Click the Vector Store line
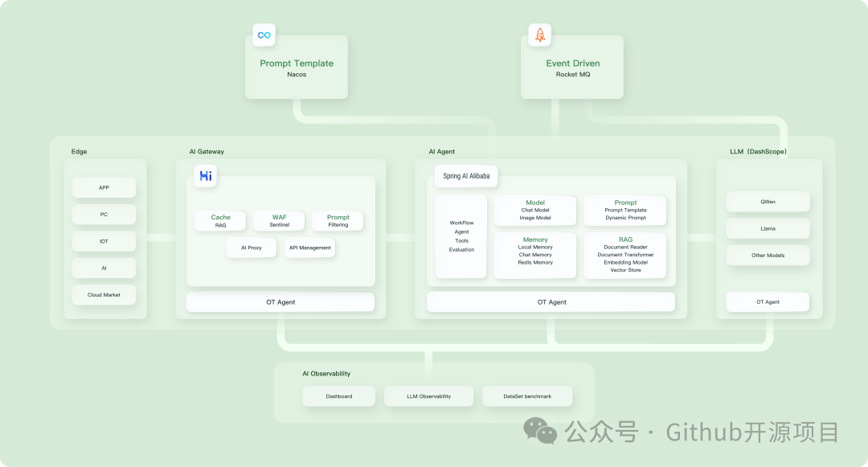The image size is (868, 467). pos(625,271)
